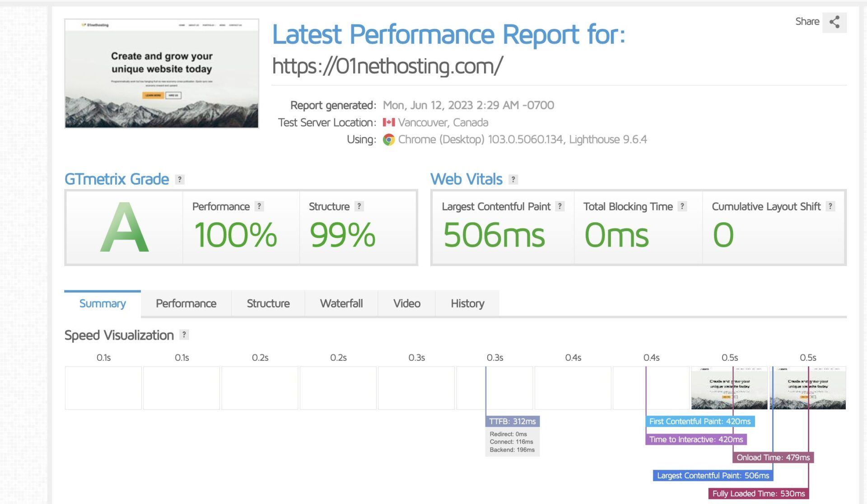The image size is (867, 504).
Task: Click First Contentful Paint: 420ms marker
Action: pyautogui.click(x=700, y=421)
